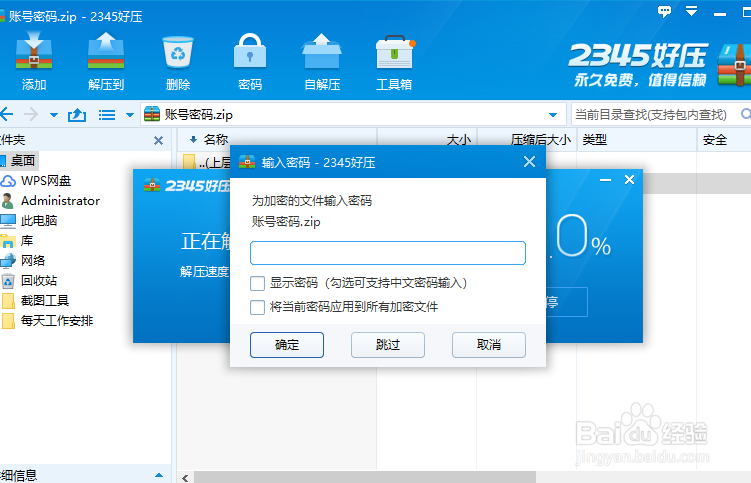This screenshot has width=751, height=483.
Task: Select 桌面 in the folder tree
Action: point(23,161)
